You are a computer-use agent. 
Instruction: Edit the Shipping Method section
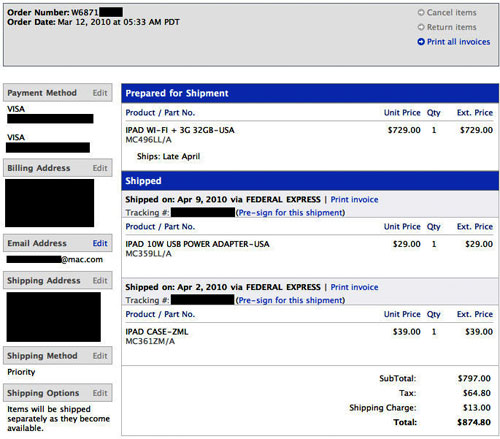(x=100, y=356)
